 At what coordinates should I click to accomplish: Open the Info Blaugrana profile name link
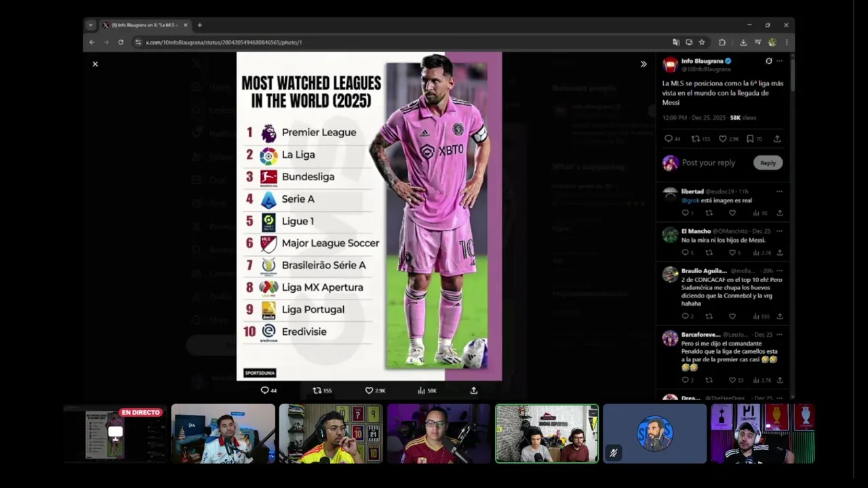pos(702,61)
